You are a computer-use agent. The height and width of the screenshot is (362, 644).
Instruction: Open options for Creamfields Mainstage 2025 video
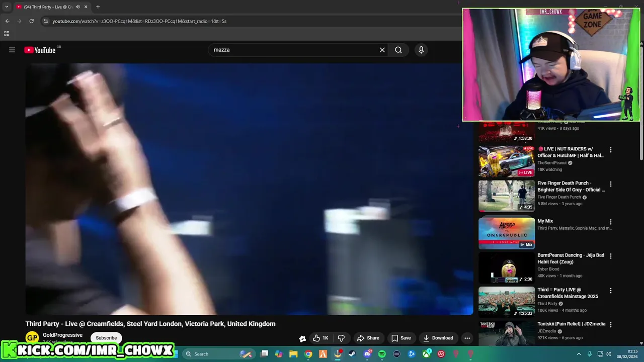pyautogui.click(x=611, y=291)
